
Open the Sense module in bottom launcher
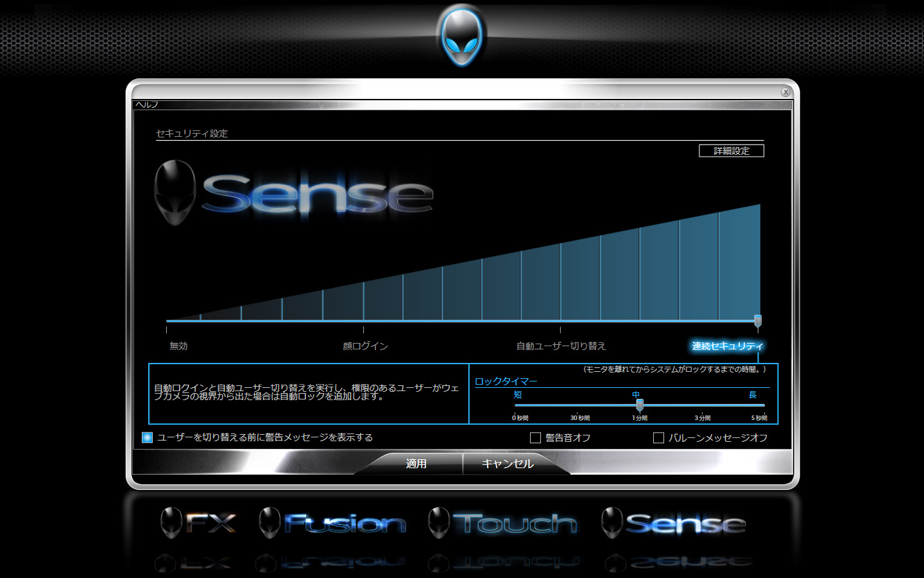pos(674,523)
